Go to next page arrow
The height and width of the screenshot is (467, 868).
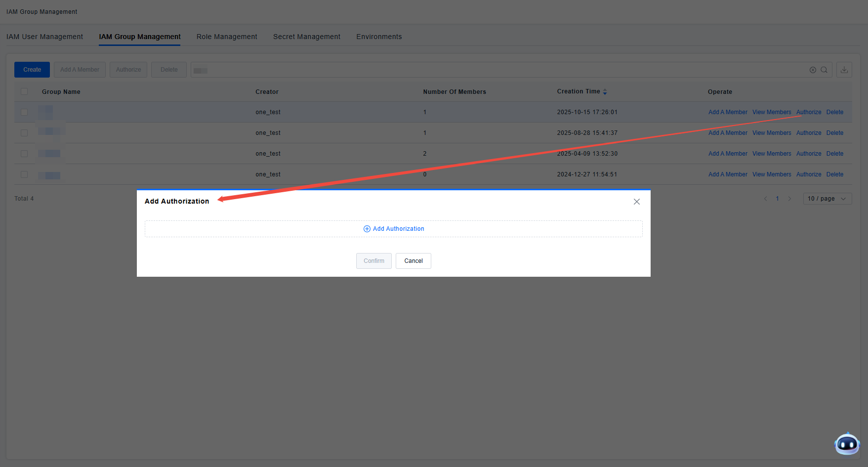point(789,199)
